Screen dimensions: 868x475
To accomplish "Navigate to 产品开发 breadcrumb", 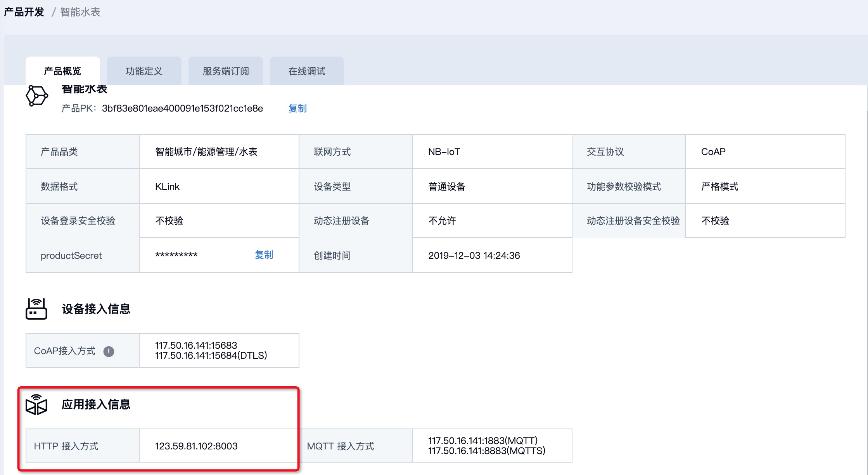I will click(x=24, y=12).
